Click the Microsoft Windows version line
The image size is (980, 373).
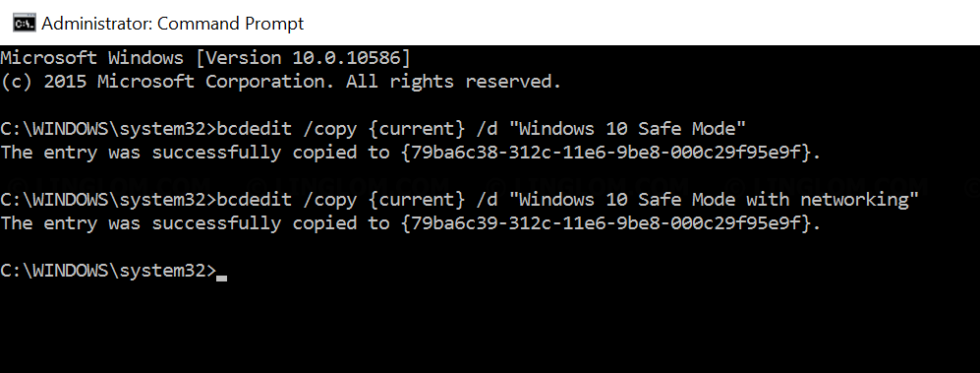point(205,58)
